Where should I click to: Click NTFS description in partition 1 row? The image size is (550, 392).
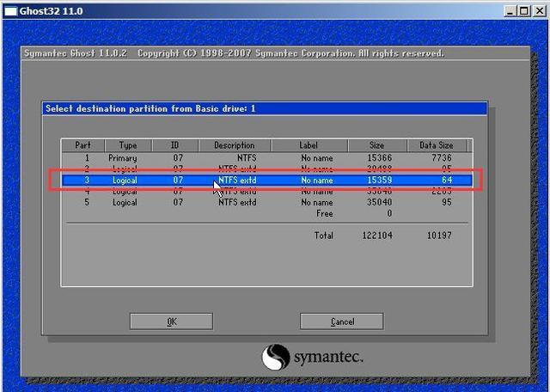point(247,158)
